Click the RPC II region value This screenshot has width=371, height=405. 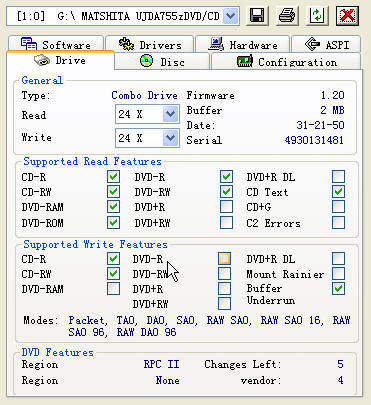click(x=161, y=364)
